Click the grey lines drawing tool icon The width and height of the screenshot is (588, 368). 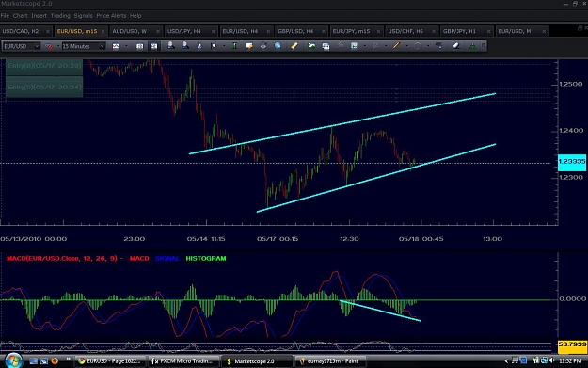click(375, 46)
